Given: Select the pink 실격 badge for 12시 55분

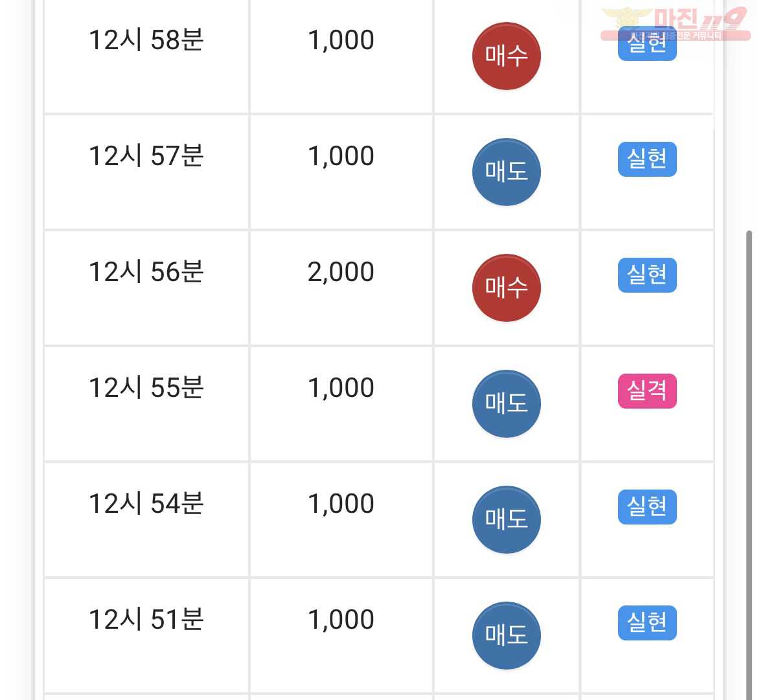Looking at the screenshot, I should point(647,391).
